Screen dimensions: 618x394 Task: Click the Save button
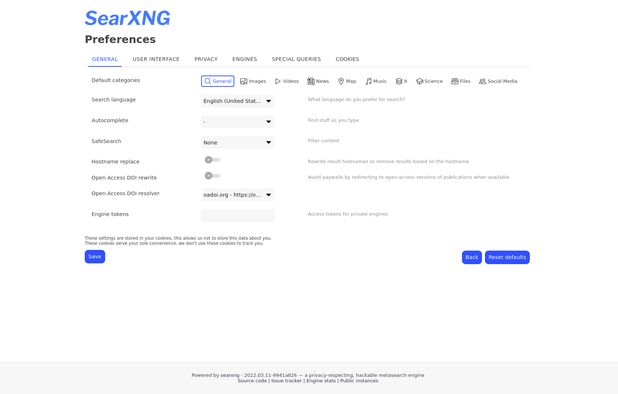coord(95,256)
